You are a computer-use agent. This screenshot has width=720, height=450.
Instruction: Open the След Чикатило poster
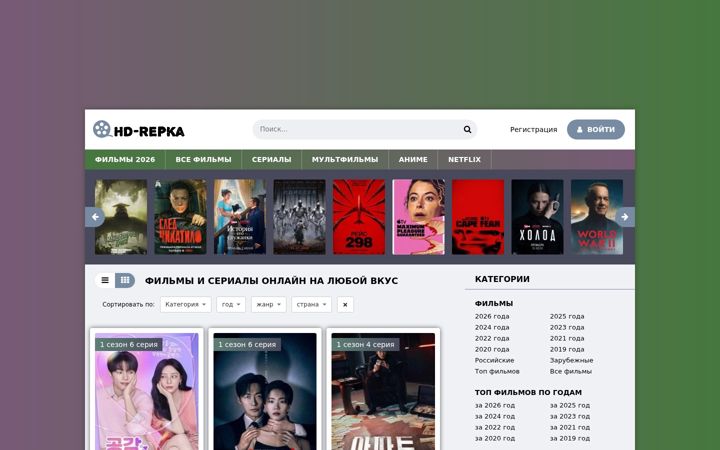click(x=180, y=217)
